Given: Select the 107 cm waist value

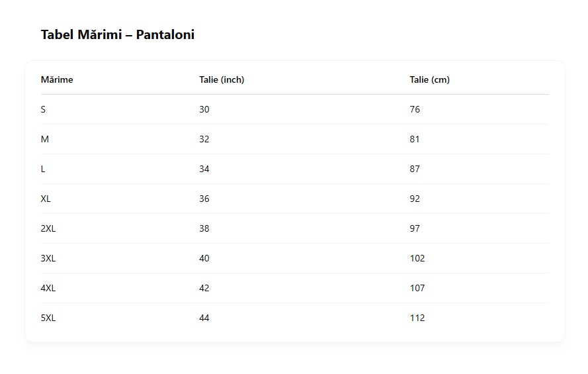Looking at the screenshot, I should click(417, 288).
